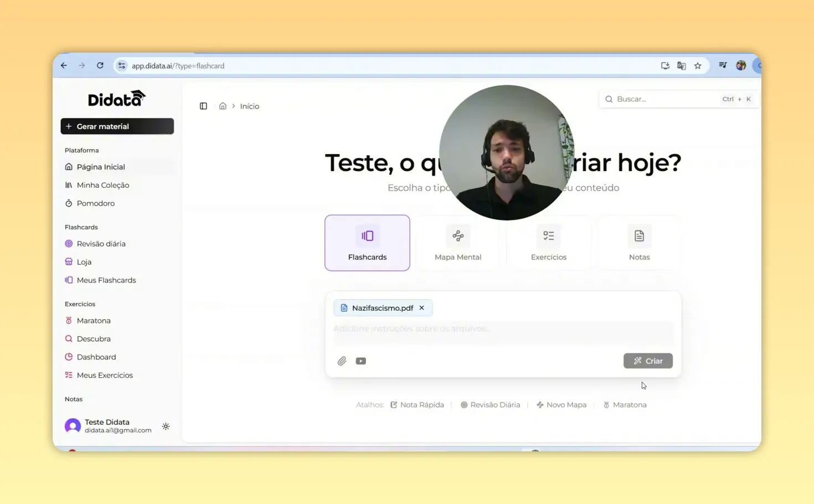Screen dimensions: 814x504
Task: Open the browser profile avatar menu
Action: click(x=740, y=65)
